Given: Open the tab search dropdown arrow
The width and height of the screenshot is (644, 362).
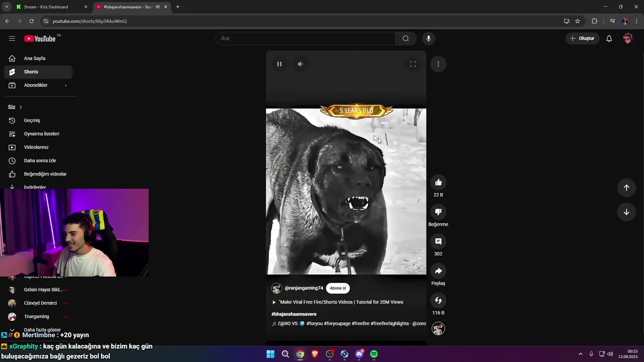Looking at the screenshot, I should (7, 7).
